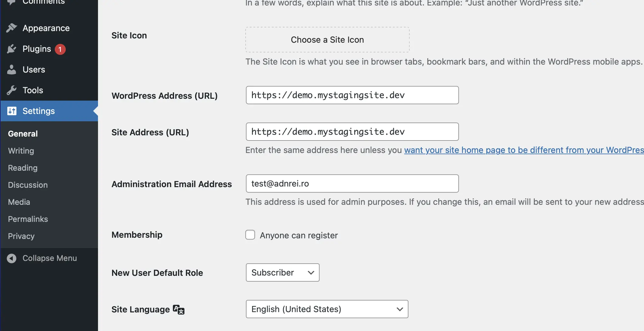Click the Administration Email Address field
The image size is (644, 331).
352,183
